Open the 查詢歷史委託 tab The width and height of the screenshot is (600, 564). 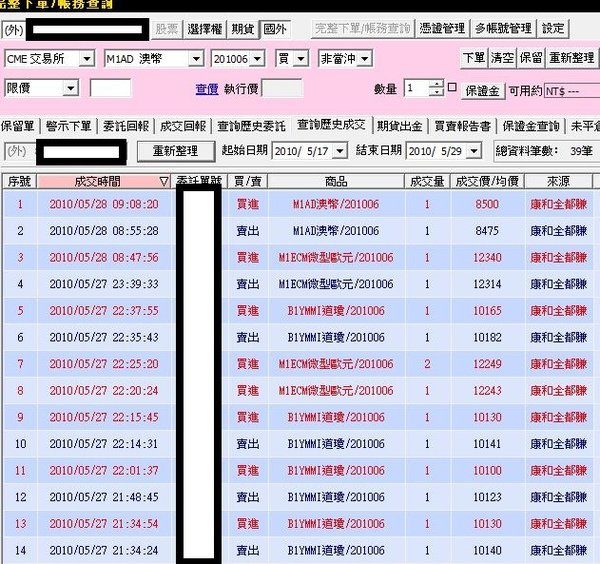coord(251,126)
